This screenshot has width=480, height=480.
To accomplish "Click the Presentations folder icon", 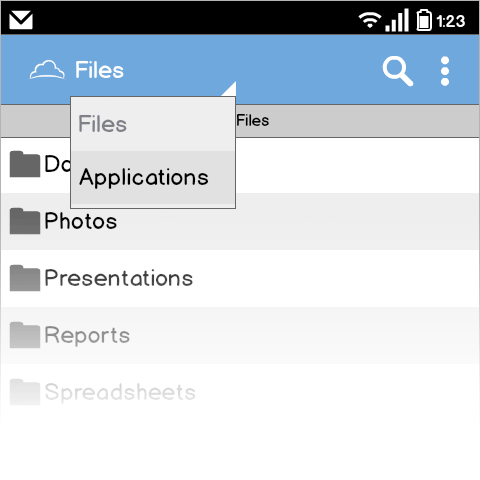I will (25, 278).
